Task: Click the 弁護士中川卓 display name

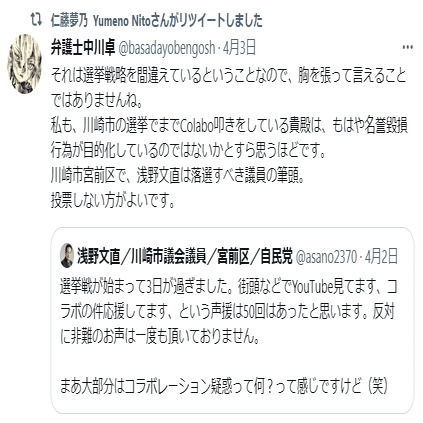Action: coord(83,47)
